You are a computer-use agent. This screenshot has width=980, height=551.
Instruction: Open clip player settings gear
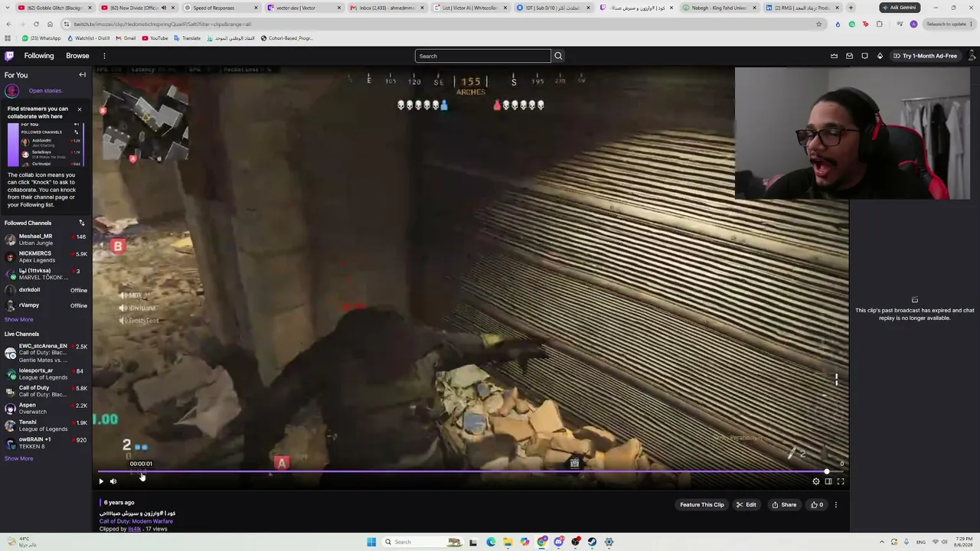click(x=816, y=481)
